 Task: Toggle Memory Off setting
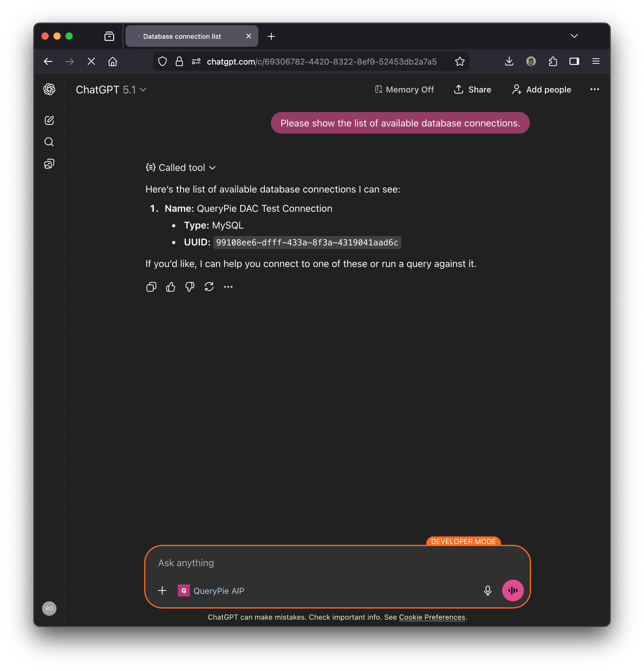404,89
